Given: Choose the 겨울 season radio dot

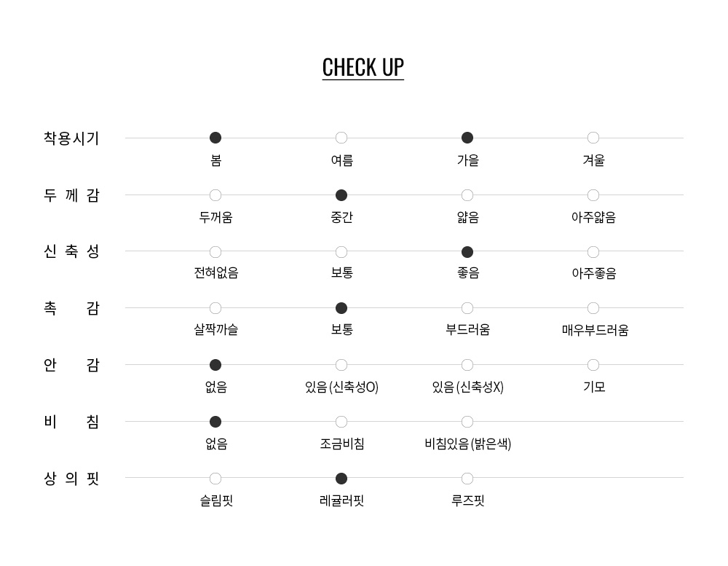Looking at the screenshot, I should click(593, 138).
